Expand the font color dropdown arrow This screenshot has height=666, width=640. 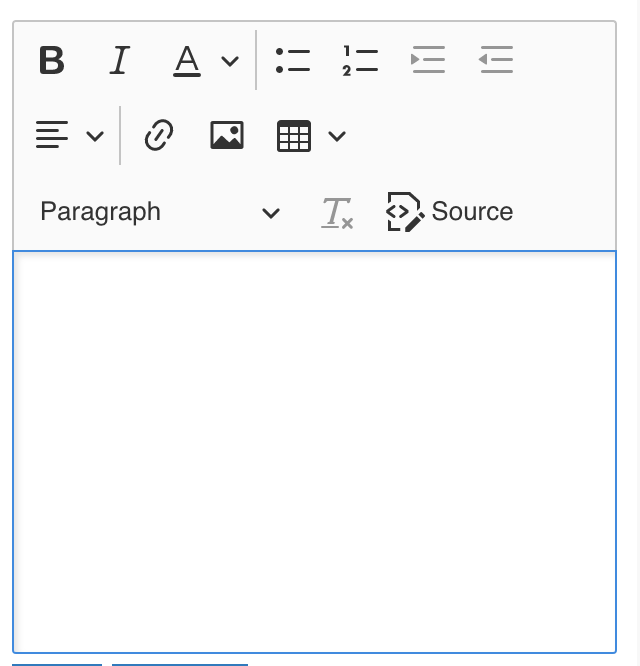[x=230, y=62]
